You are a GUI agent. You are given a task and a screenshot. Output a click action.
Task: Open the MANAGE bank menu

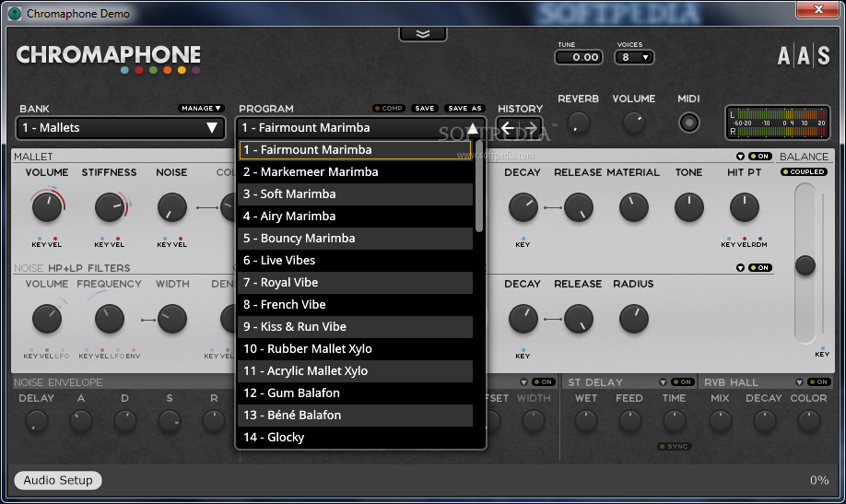coord(201,109)
